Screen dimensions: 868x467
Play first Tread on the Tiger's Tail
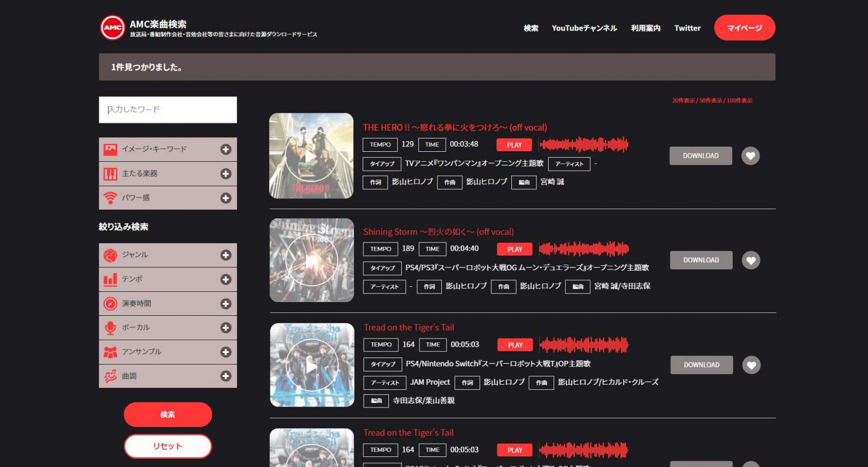pos(515,345)
